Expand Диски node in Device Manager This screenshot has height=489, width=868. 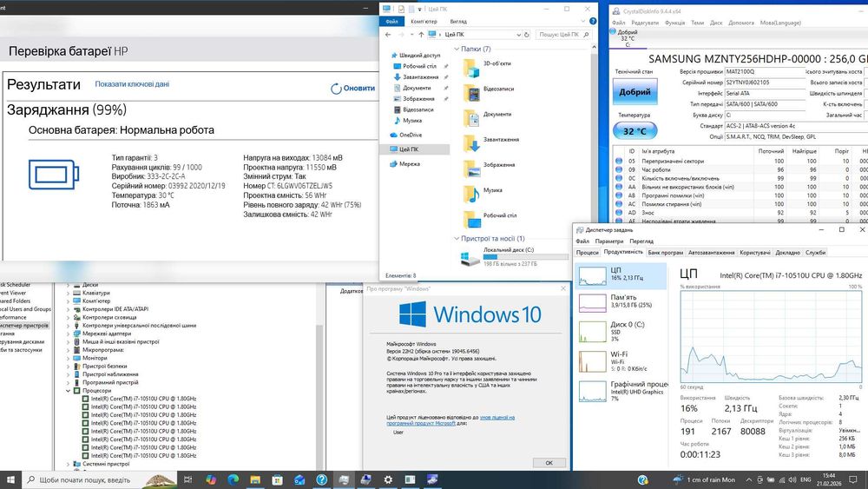coord(69,285)
